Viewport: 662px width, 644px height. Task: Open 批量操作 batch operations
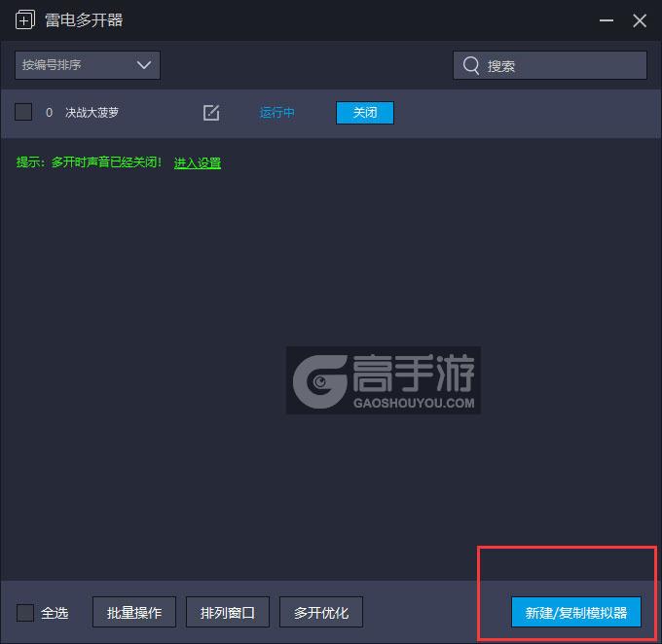coord(134,612)
